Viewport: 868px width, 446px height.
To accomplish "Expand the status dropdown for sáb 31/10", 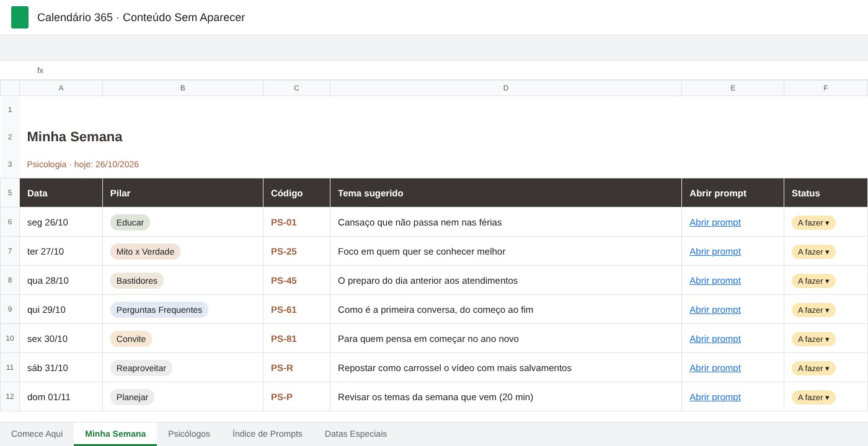I will tap(813, 368).
